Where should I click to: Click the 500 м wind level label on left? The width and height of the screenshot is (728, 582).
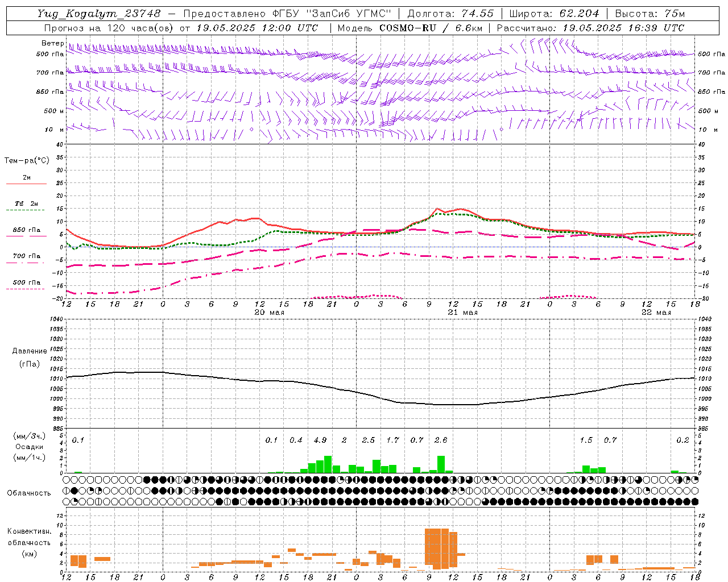coord(53,111)
